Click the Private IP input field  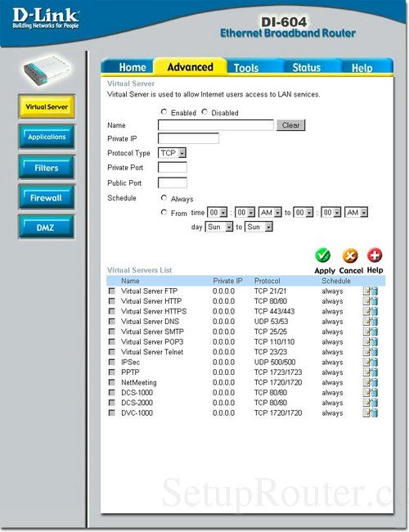pos(188,138)
